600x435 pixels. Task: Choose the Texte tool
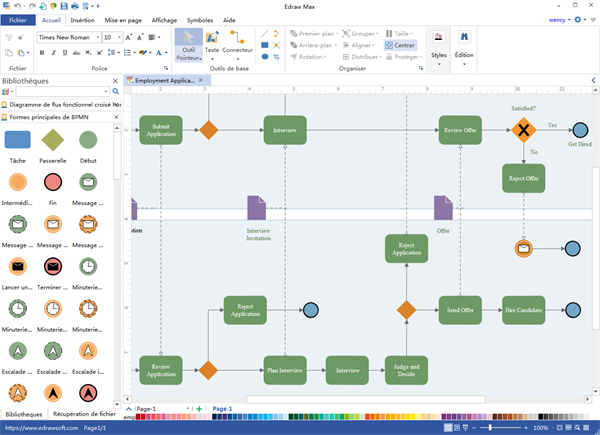[x=212, y=45]
